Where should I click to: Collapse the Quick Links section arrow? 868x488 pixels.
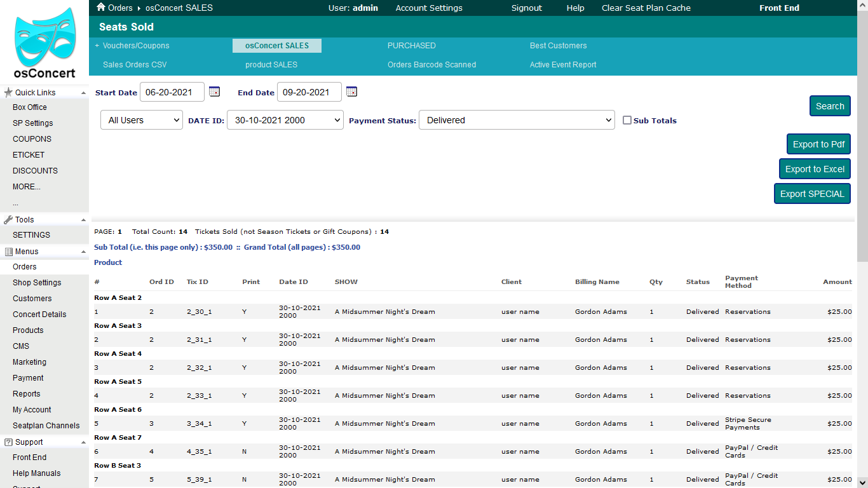pos(83,93)
